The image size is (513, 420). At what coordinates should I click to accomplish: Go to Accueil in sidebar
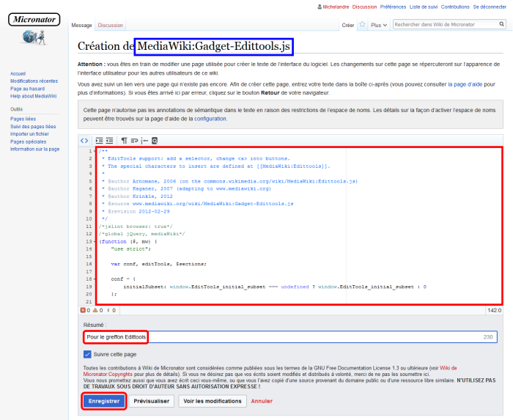coord(18,73)
